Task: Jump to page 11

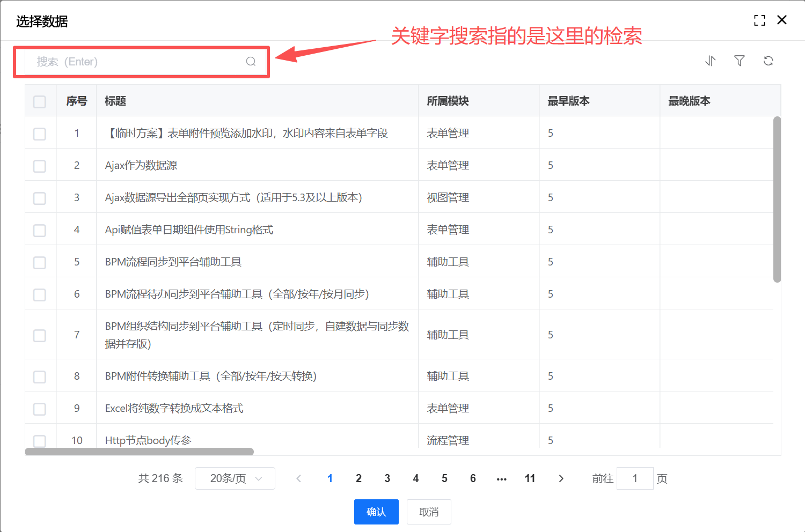Action: [x=530, y=478]
